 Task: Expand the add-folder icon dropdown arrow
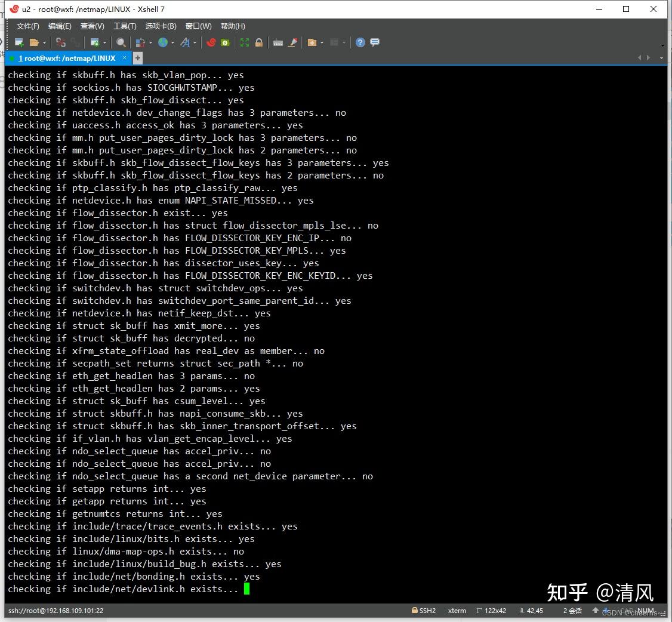coord(322,42)
